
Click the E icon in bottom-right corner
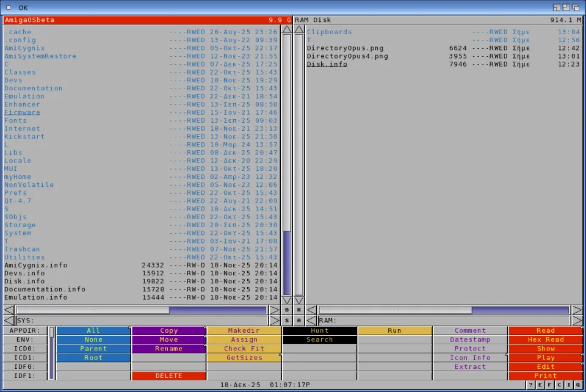click(540, 385)
